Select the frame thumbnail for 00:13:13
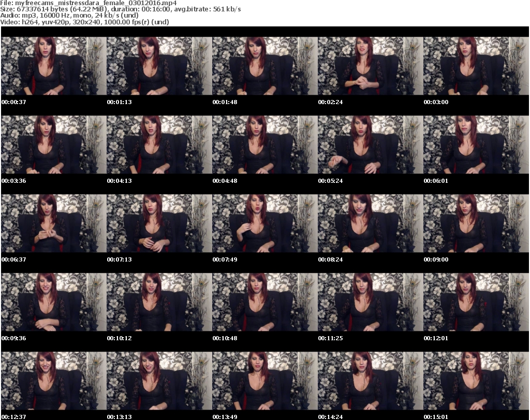 point(159,381)
